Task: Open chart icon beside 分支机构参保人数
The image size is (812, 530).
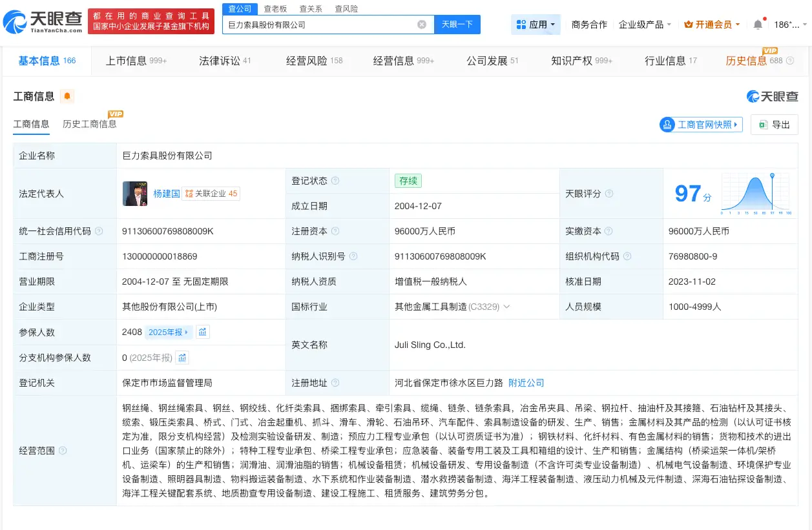Action: [x=182, y=358]
